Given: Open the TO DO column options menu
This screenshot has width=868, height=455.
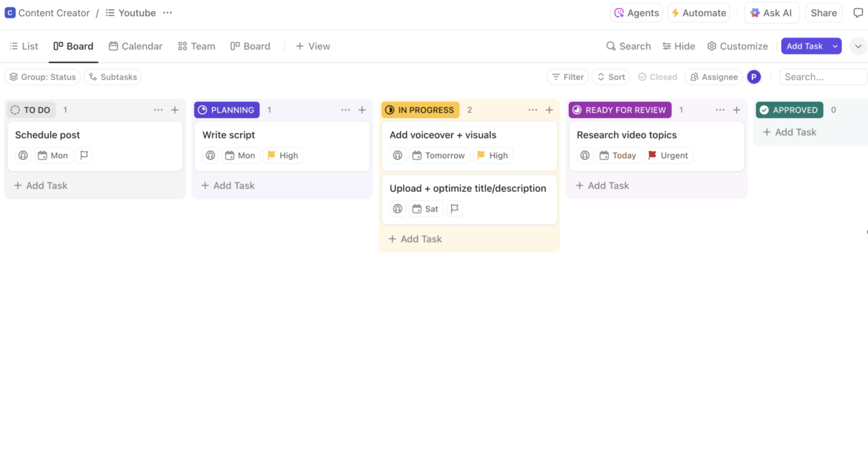Looking at the screenshot, I should (158, 110).
